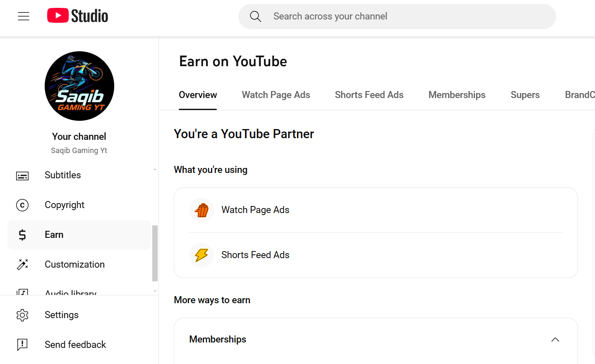The height and width of the screenshot is (364, 595).
Task: Open the BrandConnect tab
Action: tap(580, 95)
